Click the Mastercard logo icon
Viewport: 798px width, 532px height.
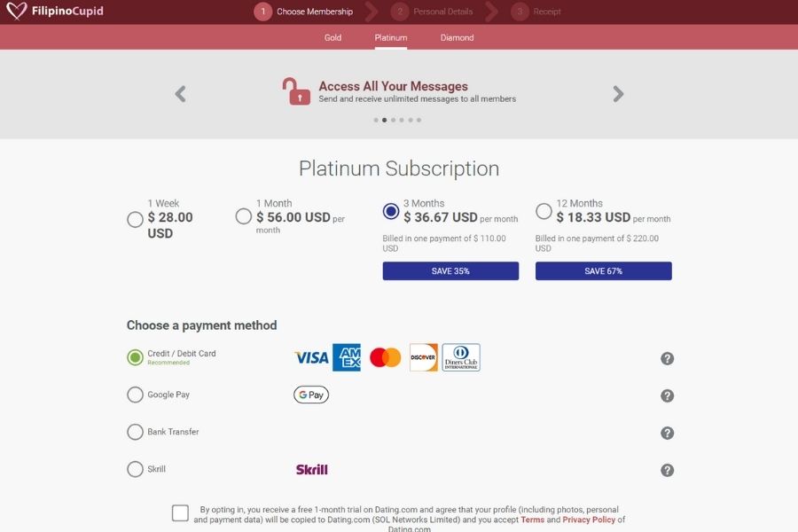[x=385, y=357]
